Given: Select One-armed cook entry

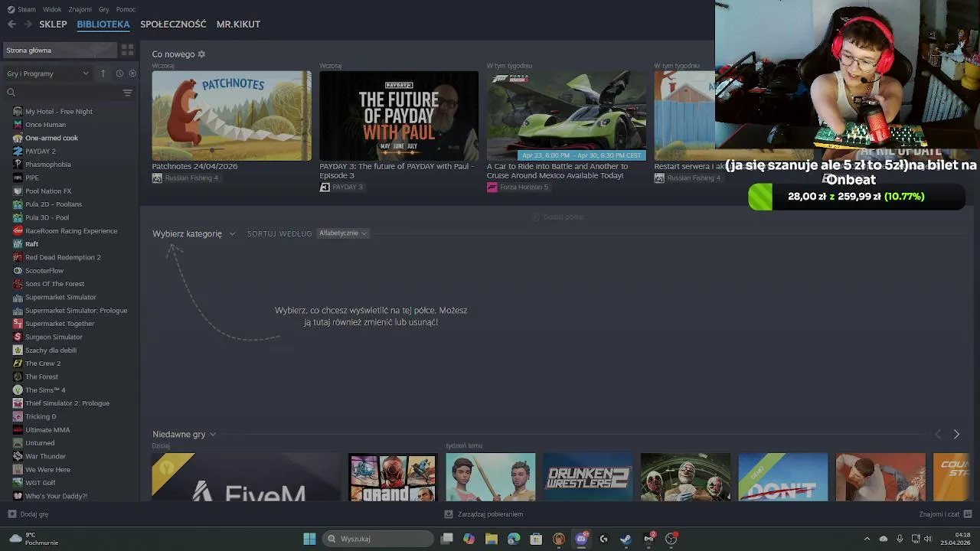Looking at the screenshot, I should (x=51, y=138).
